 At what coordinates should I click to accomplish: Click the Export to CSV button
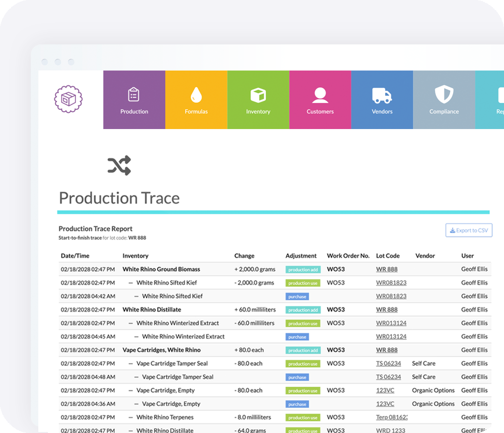469,230
